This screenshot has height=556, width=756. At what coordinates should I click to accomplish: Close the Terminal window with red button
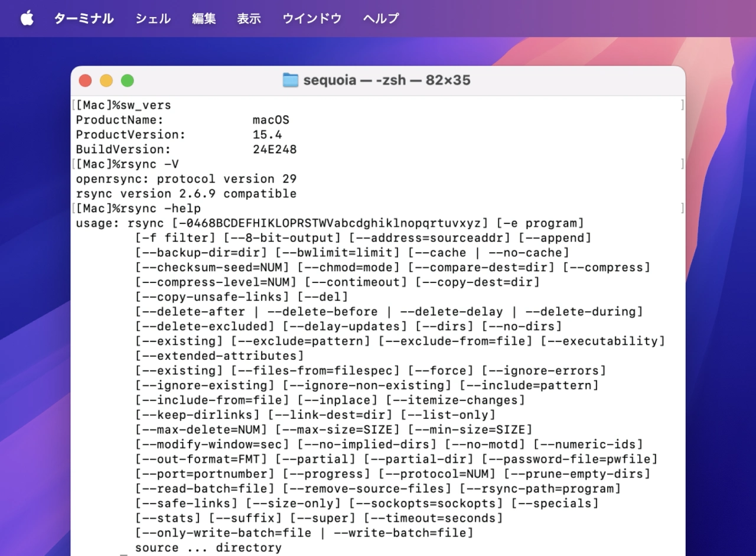tap(85, 80)
